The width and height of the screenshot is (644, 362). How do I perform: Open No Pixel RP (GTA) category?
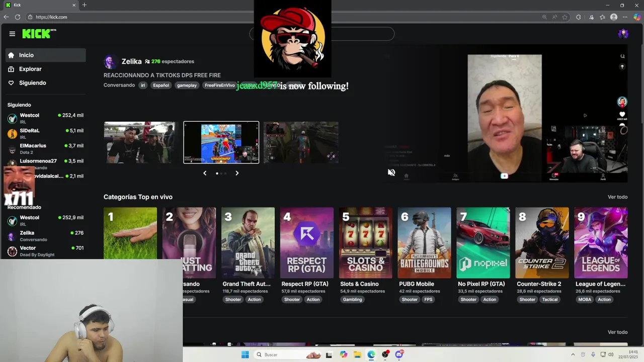[483, 243]
